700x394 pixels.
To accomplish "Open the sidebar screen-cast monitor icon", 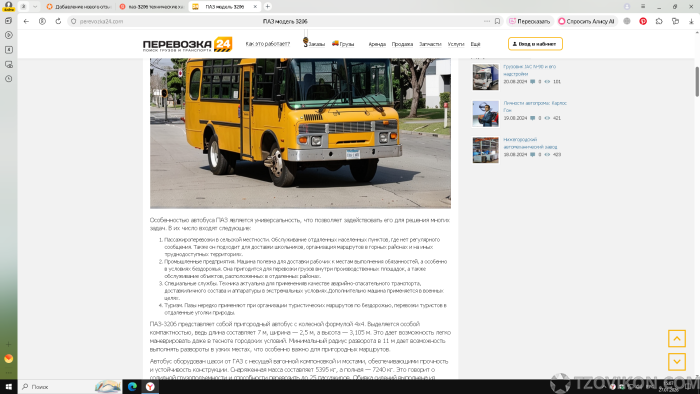I will (8, 64).
